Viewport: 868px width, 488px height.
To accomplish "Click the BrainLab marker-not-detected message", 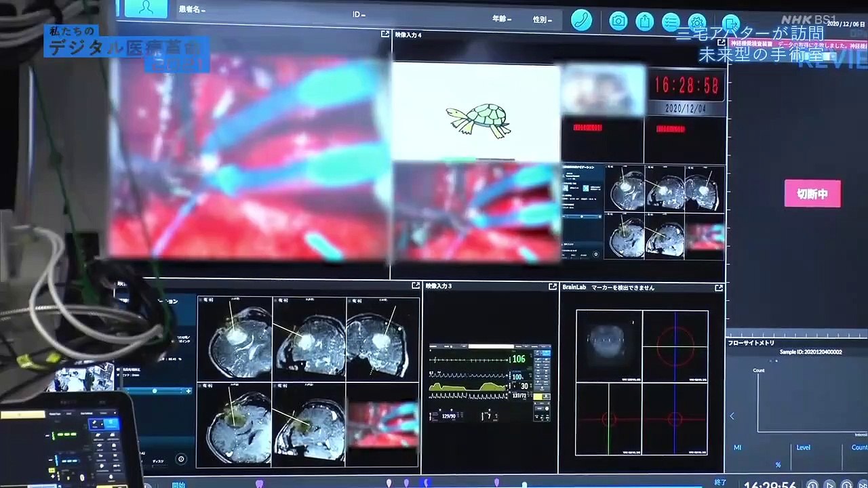I will pos(623,287).
